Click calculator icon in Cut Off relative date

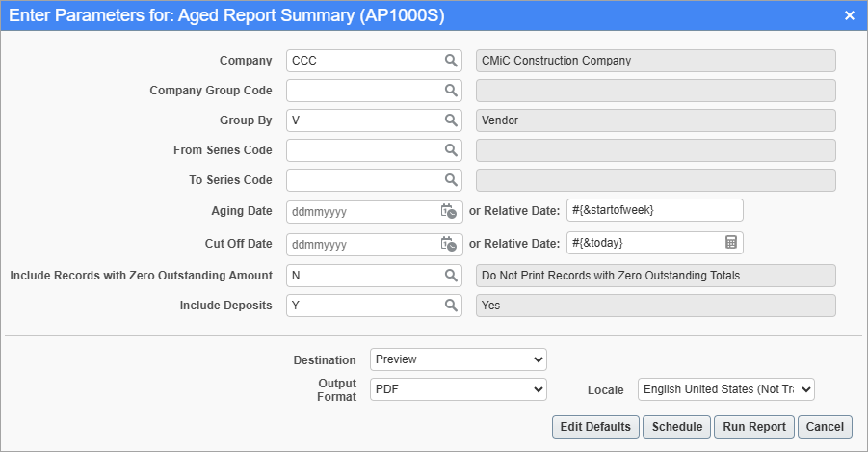pyautogui.click(x=730, y=242)
